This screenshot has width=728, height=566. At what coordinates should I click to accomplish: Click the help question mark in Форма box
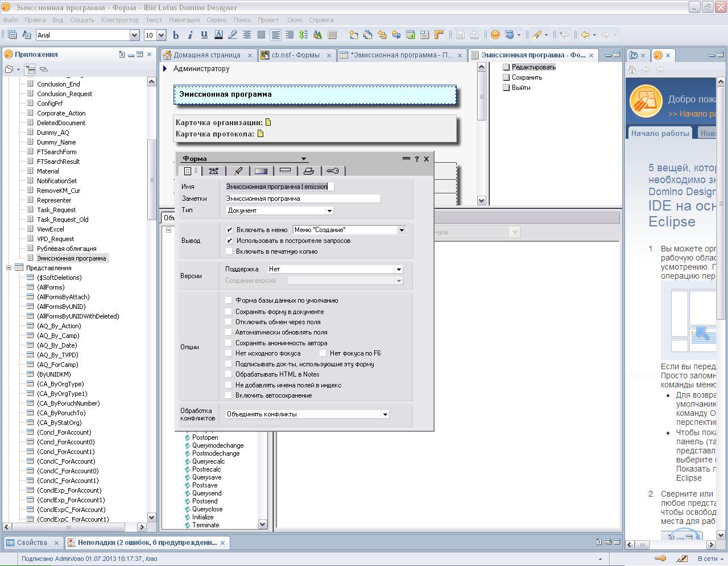(416, 159)
